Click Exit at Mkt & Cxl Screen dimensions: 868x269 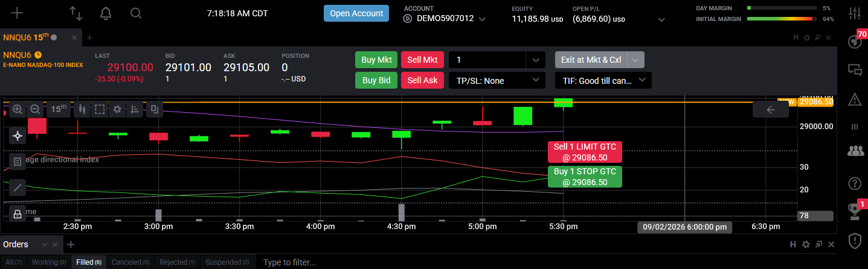click(591, 60)
